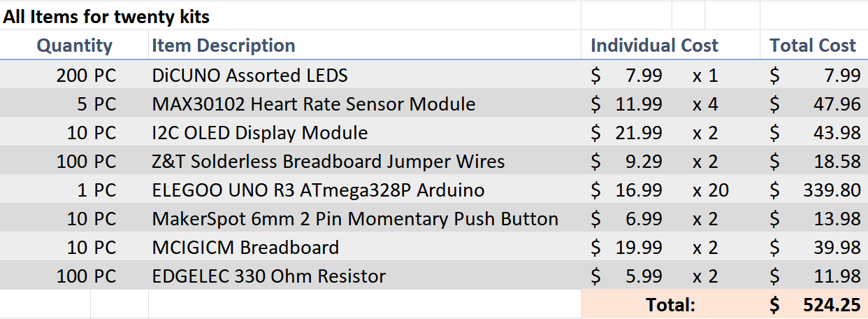Click the Z&T Solderless Breadboard Jumper Wires cell

tap(328, 162)
